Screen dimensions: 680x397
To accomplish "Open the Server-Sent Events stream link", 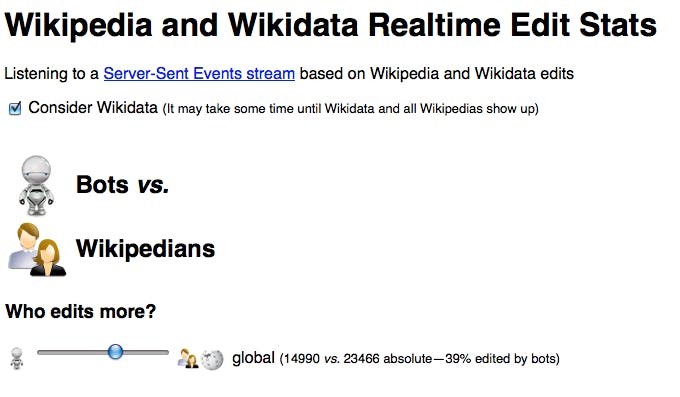I will (x=199, y=73).
